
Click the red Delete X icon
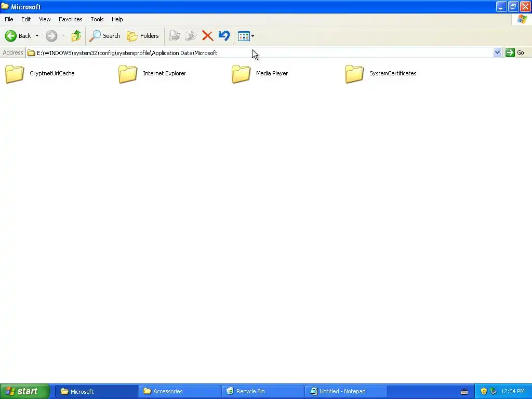pos(208,36)
